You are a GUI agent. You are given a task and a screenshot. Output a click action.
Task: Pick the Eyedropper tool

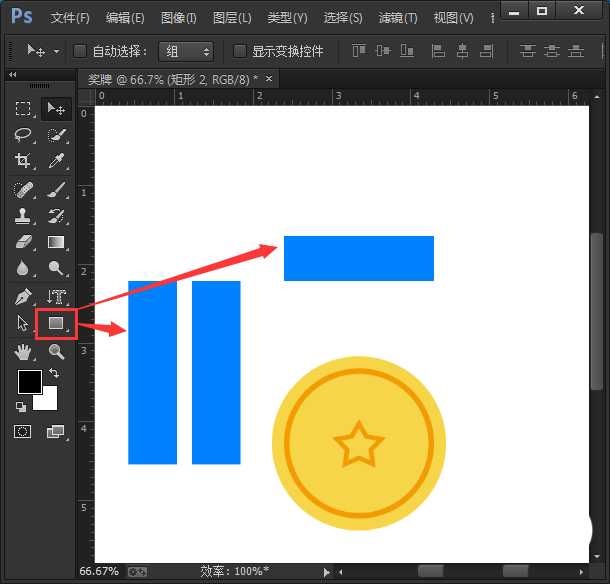pyautogui.click(x=57, y=161)
